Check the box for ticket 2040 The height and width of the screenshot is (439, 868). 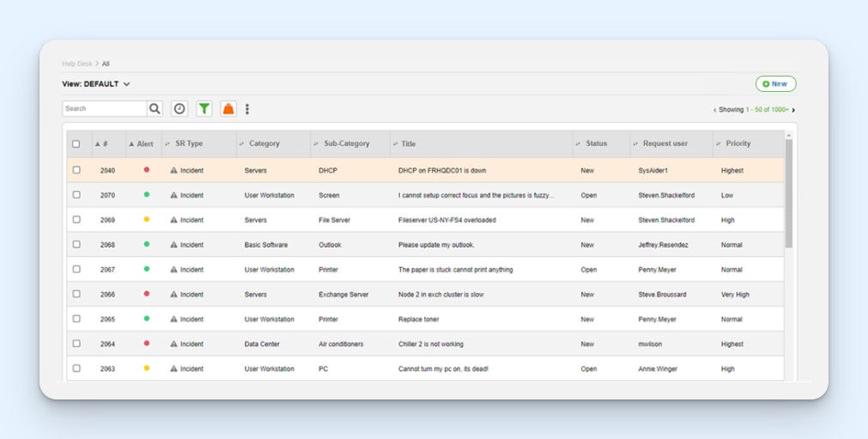76,170
